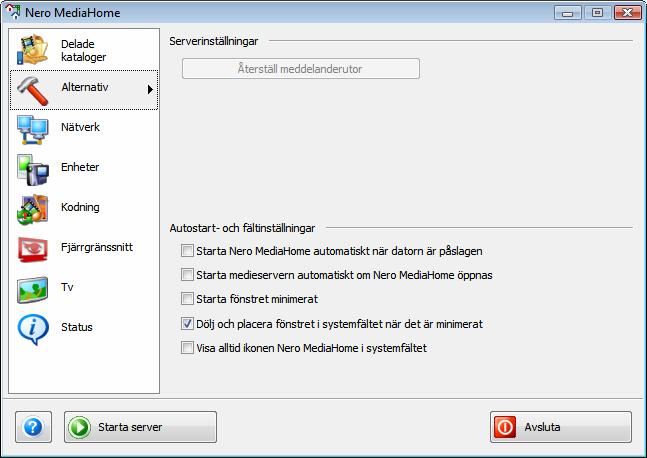Open the Kodning film icon
This screenshot has width=647, height=458.
click(x=33, y=209)
